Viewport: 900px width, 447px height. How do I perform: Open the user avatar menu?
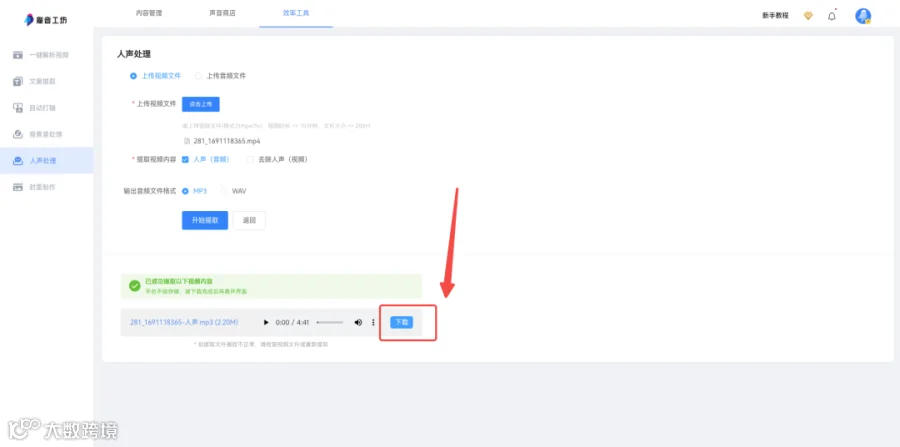pyautogui.click(x=863, y=16)
